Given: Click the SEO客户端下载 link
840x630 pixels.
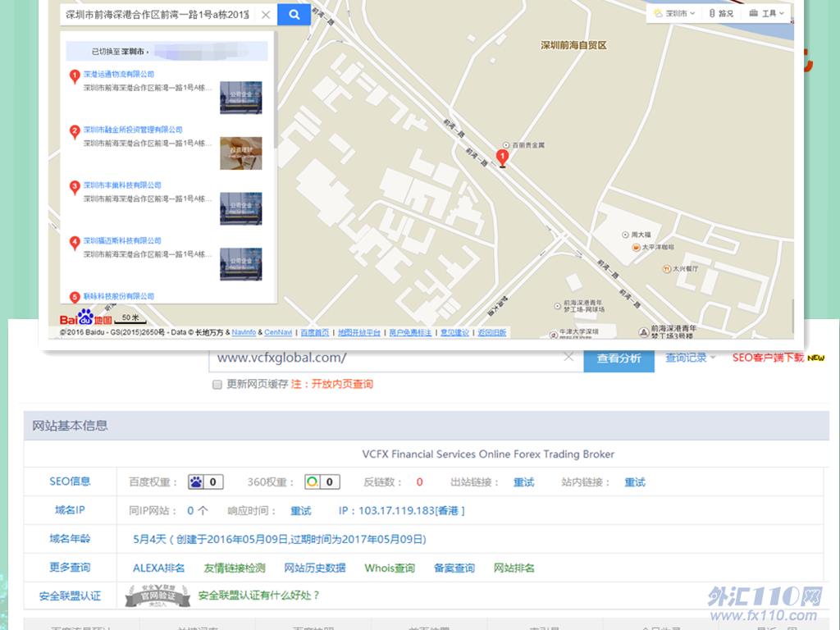Looking at the screenshot, I should (768, 358).
